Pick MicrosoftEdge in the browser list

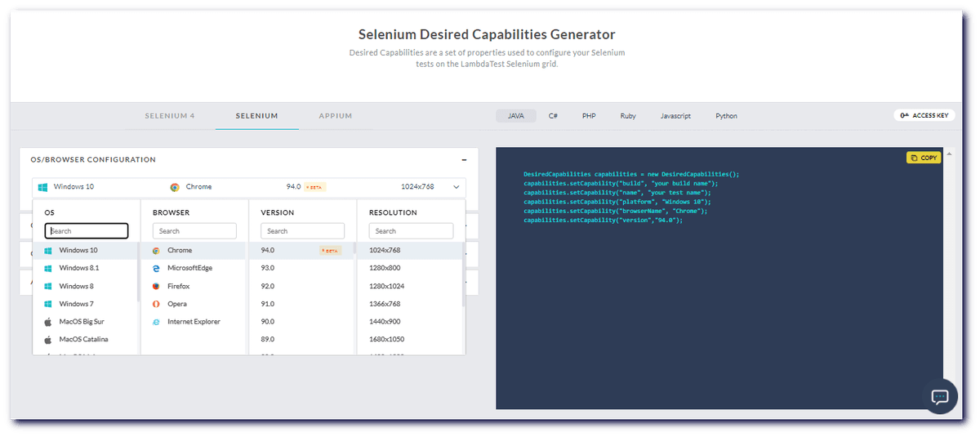194,268
